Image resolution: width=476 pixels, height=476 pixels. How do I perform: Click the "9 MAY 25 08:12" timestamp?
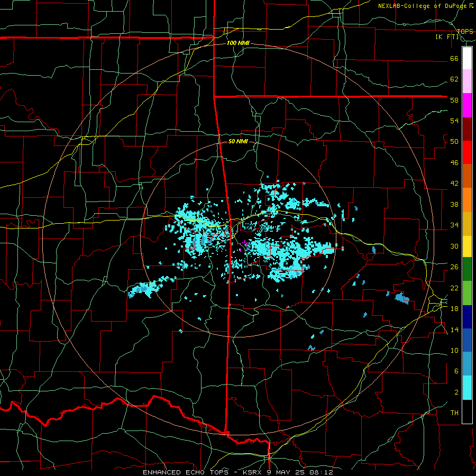pos(300,472)
